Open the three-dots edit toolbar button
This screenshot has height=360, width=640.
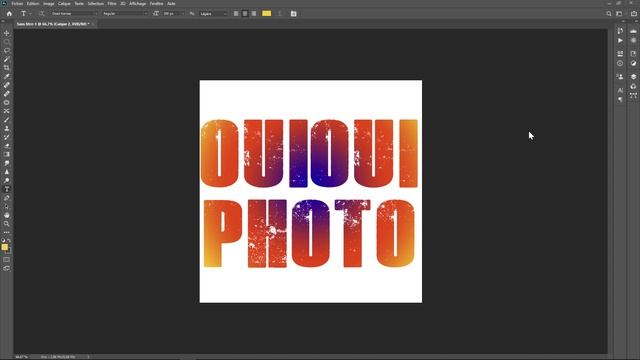click(x=7, y=232)
